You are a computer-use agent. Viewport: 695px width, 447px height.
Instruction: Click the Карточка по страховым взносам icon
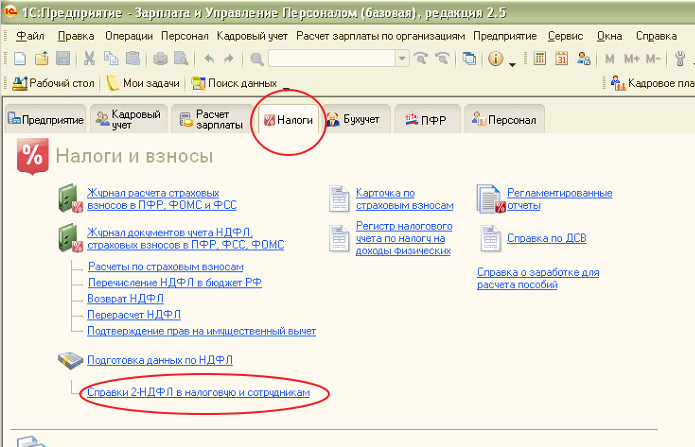click(339, 199)
